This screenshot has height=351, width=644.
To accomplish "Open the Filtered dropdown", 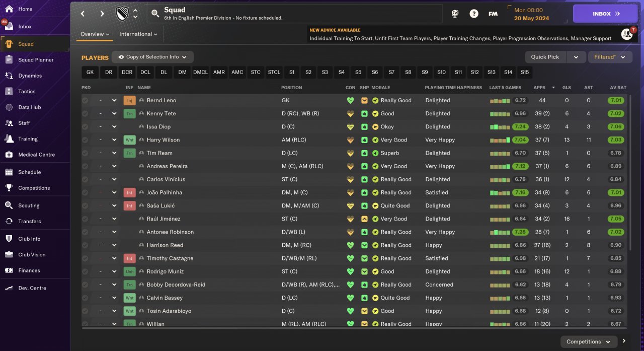I will [610, 57].
